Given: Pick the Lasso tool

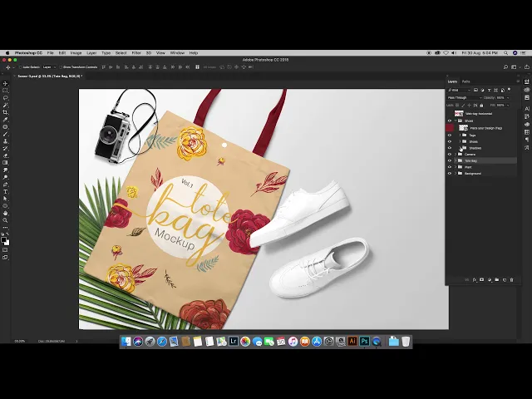Looking at the screenshot, I should [x=5, y=96].
